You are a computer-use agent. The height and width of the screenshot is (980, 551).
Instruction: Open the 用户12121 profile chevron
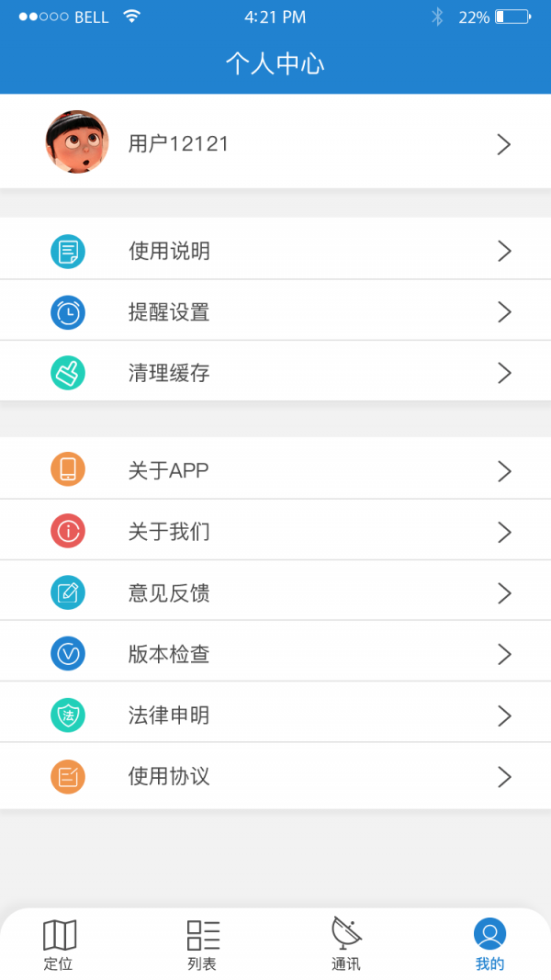503,144
